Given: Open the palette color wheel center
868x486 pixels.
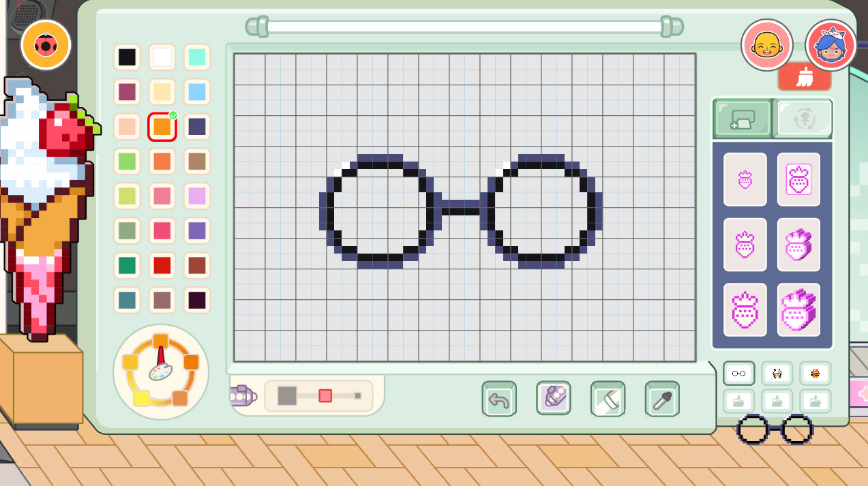Looking at the screenshot, I should tap(161, 371).
